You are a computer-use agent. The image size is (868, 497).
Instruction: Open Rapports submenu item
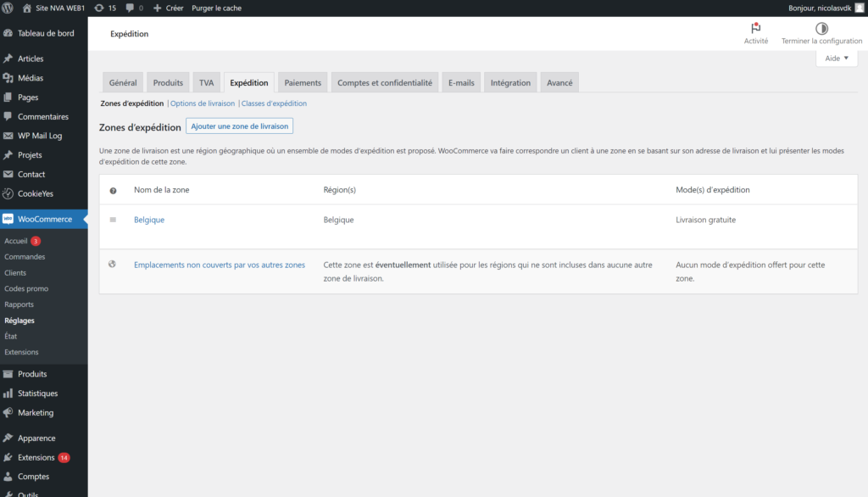(19, 304)
